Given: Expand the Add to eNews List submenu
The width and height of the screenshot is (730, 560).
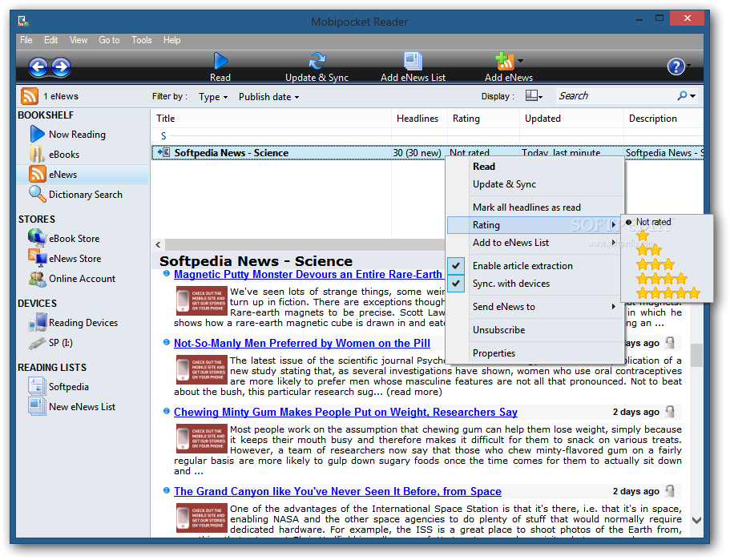Looking at the screenshot, I should point(534,243).
